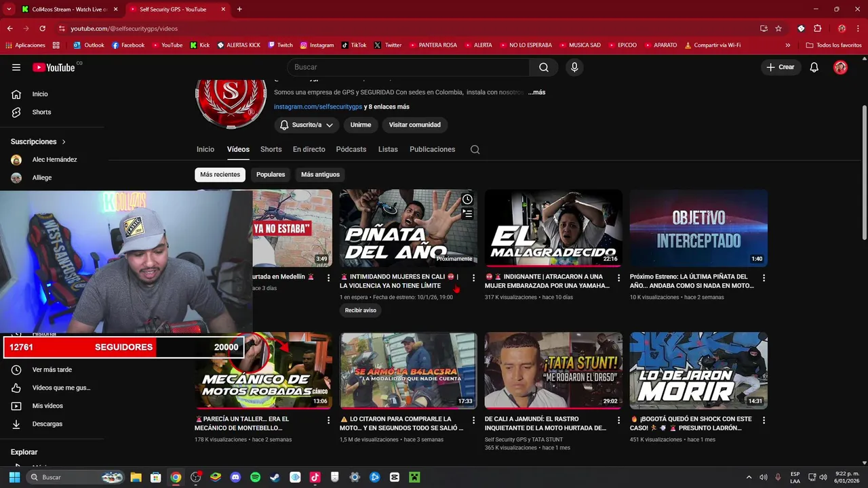Image resolution: width=868 pixels, height=488 pixels.
Task: Open instagram.com/selfsecuritygps link
Action: (x=318, y=106)
